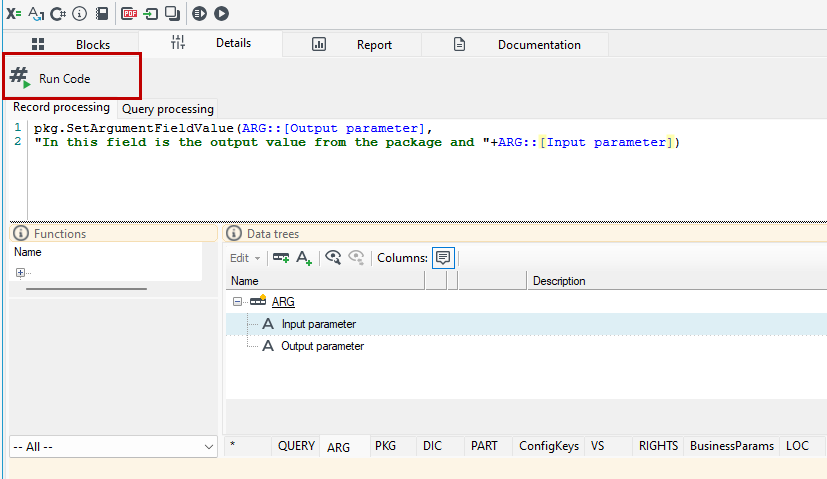Select the Record processing tab

coord(61,107)
